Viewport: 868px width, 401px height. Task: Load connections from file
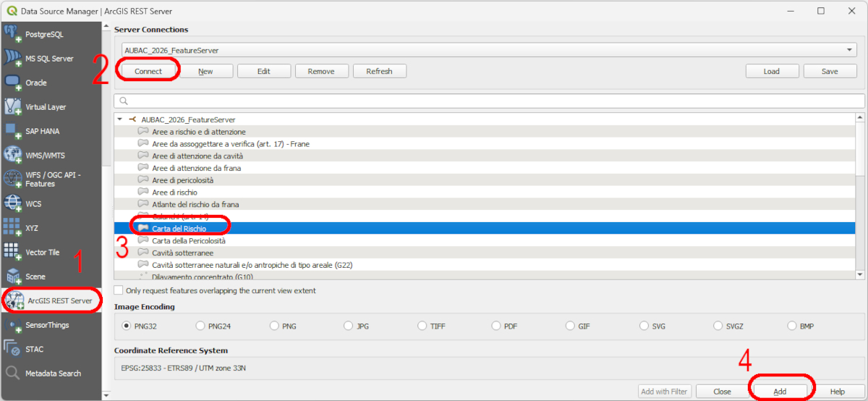tap(772, 71)
